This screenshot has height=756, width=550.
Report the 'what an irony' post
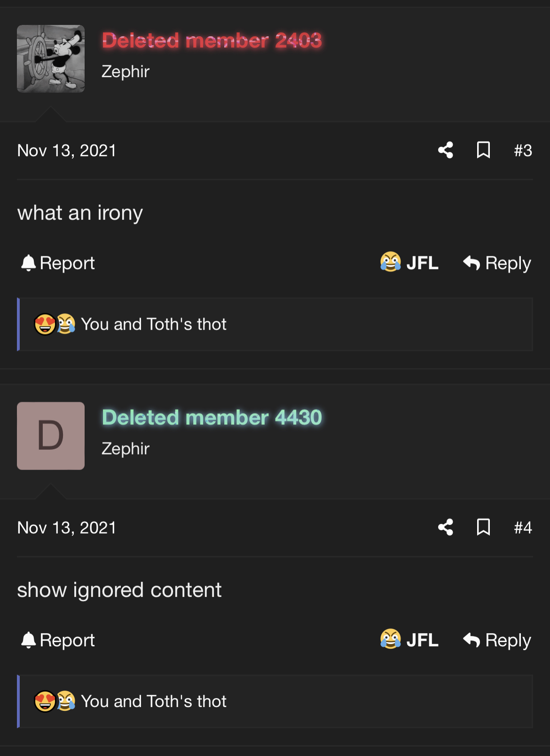click(58, 263)
